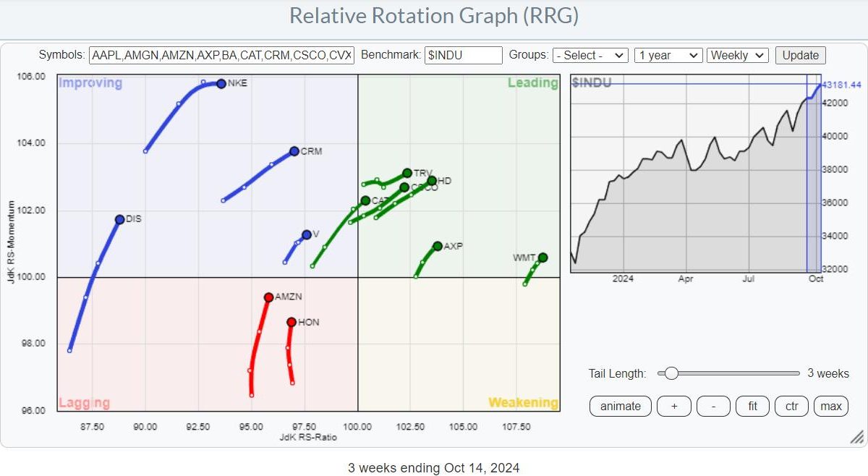The height and width of the screenshot is (476, 868).
Task: Click the max button
Action: click(831, 406)
